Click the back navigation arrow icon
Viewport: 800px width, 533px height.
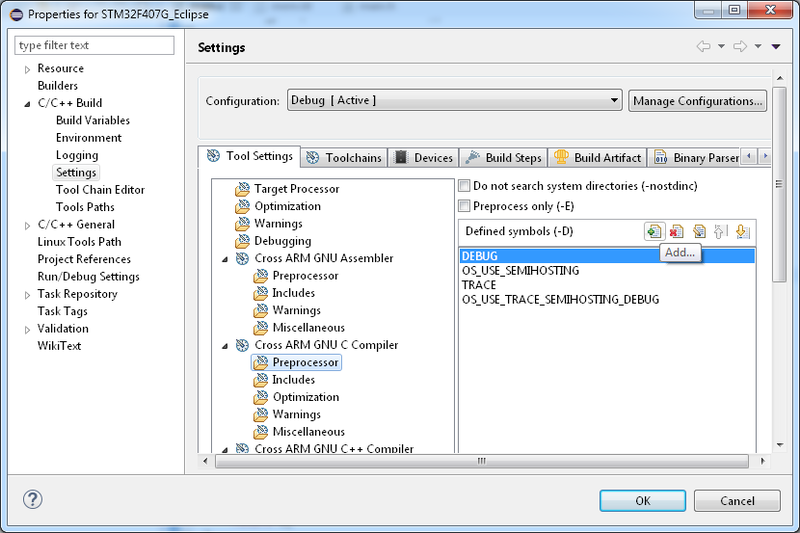703,47
